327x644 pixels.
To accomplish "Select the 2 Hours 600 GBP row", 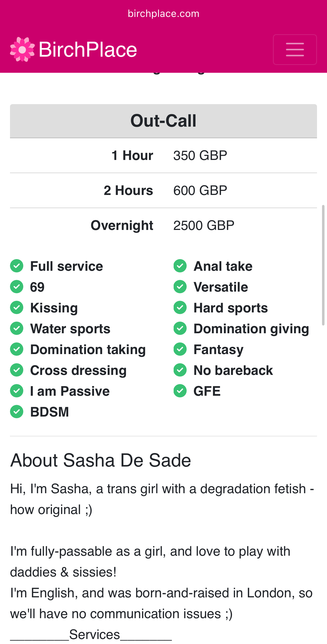I will pos(163,191).
